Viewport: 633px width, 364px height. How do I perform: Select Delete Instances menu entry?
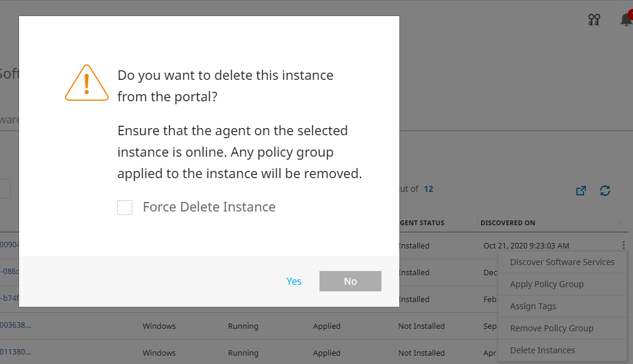tap(542, 350)
